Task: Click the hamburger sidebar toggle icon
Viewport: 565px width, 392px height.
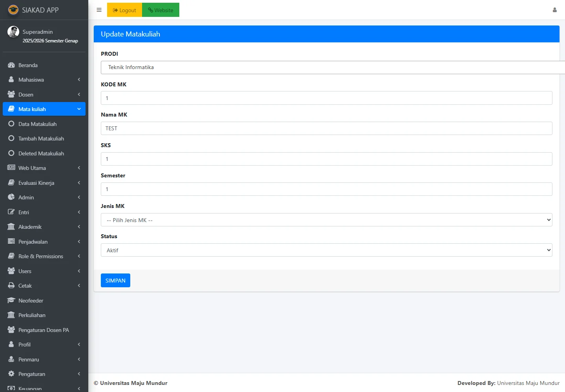Action: point(99,10)
